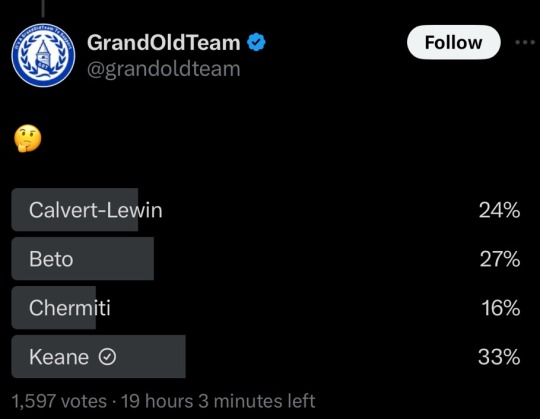Open the GrandOldTeam display name link
Image resolution: width=540 pixels, height=419 pixels.
click(x=164, y=43)
